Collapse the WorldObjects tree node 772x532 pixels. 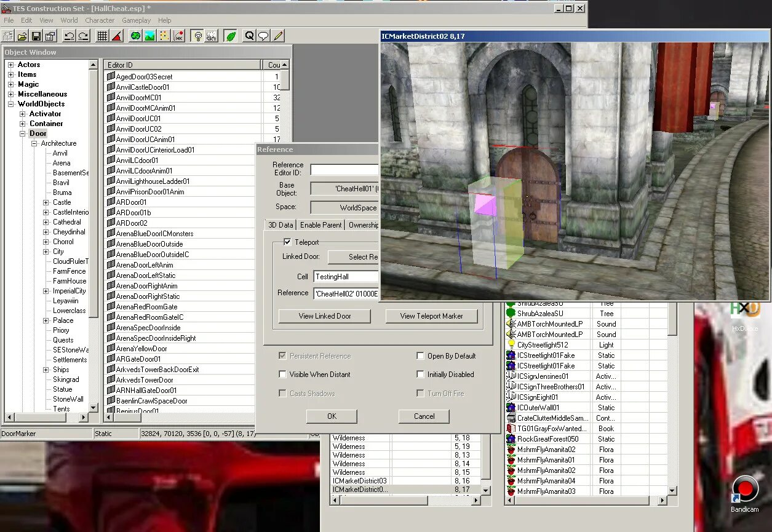(10, 104)
